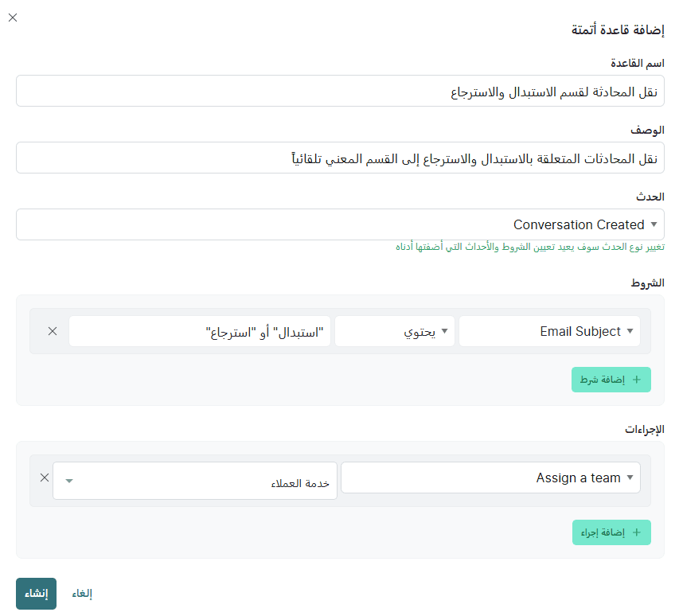Click the arrow beside Email Subject
The image size is (679, 616).
click(x=630, y=331)
